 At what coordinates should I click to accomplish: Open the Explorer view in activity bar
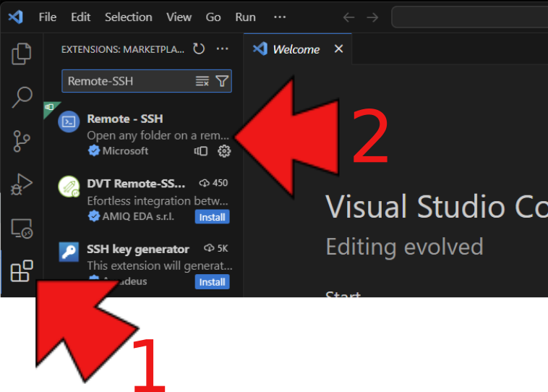point(22,53)
